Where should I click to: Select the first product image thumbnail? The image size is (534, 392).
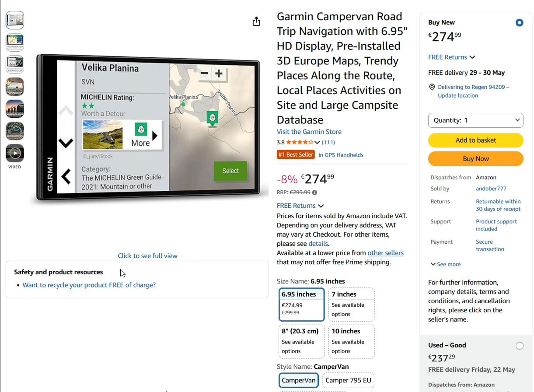coord(15,20)
